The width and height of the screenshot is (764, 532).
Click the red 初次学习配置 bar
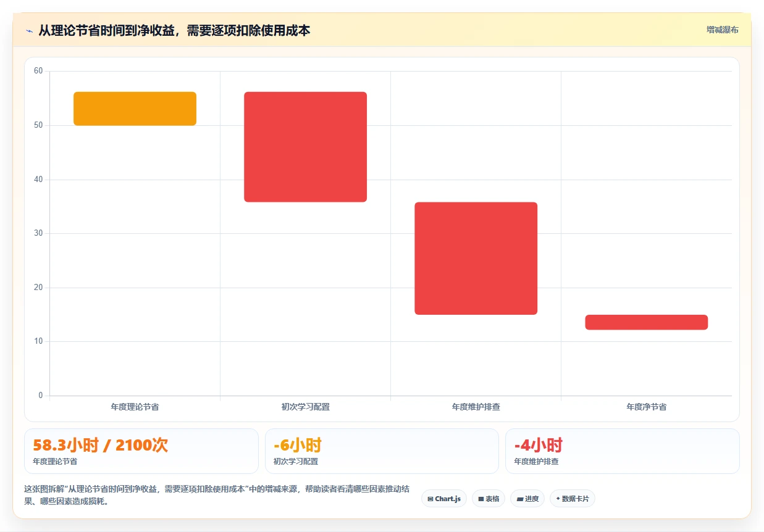click(x=305, y=147)
